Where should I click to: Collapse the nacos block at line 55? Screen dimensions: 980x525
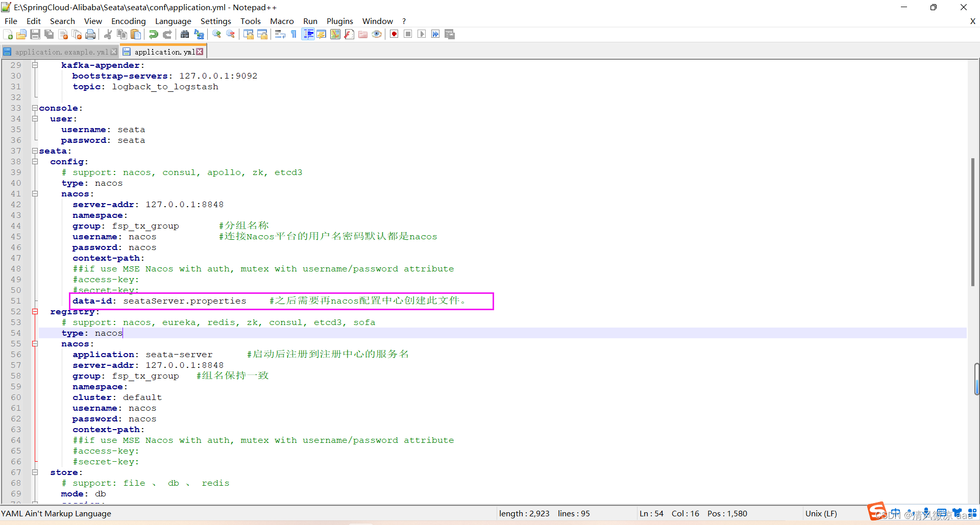35,343
